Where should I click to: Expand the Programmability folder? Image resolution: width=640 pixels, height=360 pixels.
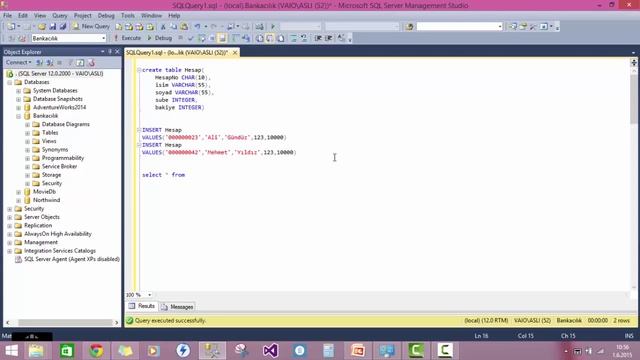[27, 158]
